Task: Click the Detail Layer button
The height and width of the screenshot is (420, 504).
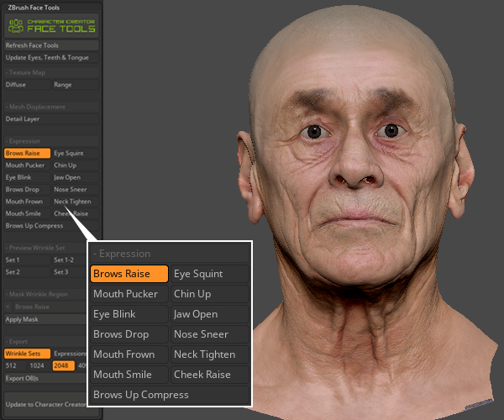Action: click(52, 119)
